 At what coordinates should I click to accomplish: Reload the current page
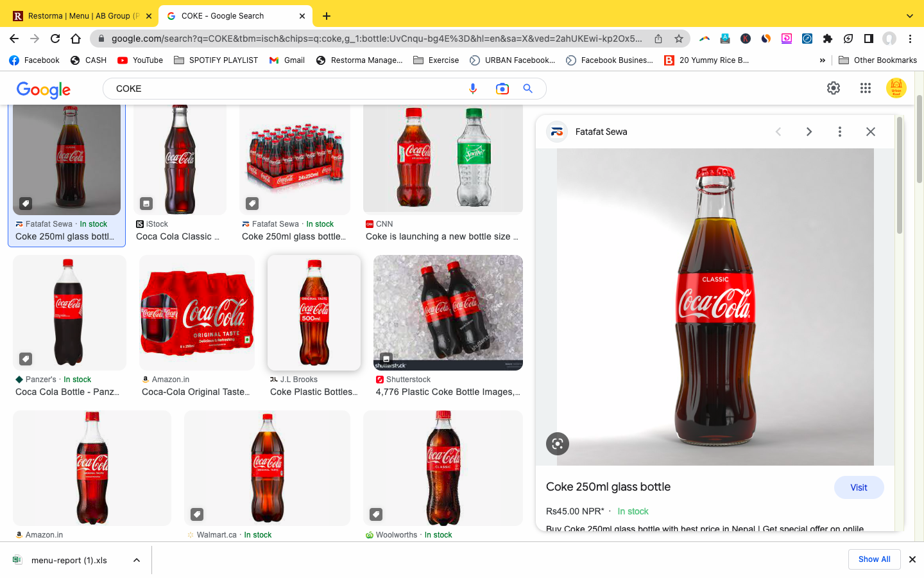coord(55,39)
